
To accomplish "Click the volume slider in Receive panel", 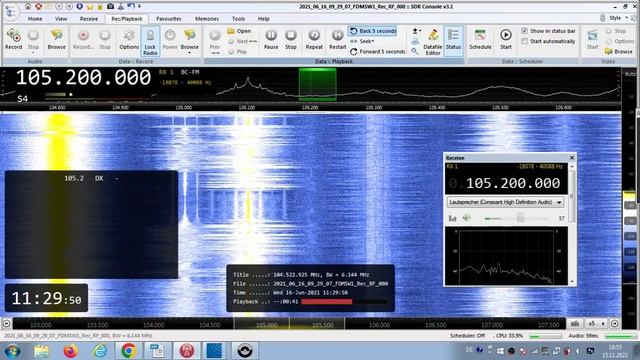I will click(x=516, y=218).
